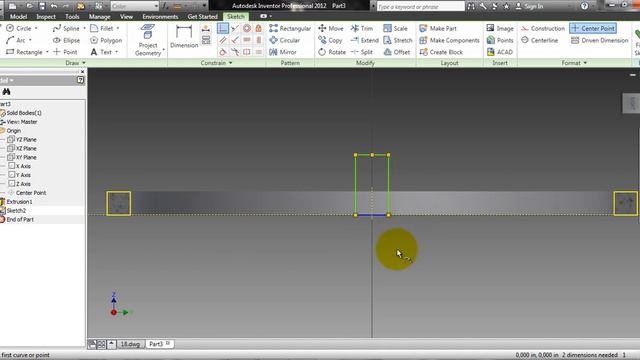
Task: Select the Spline tool
Action: 66,28
